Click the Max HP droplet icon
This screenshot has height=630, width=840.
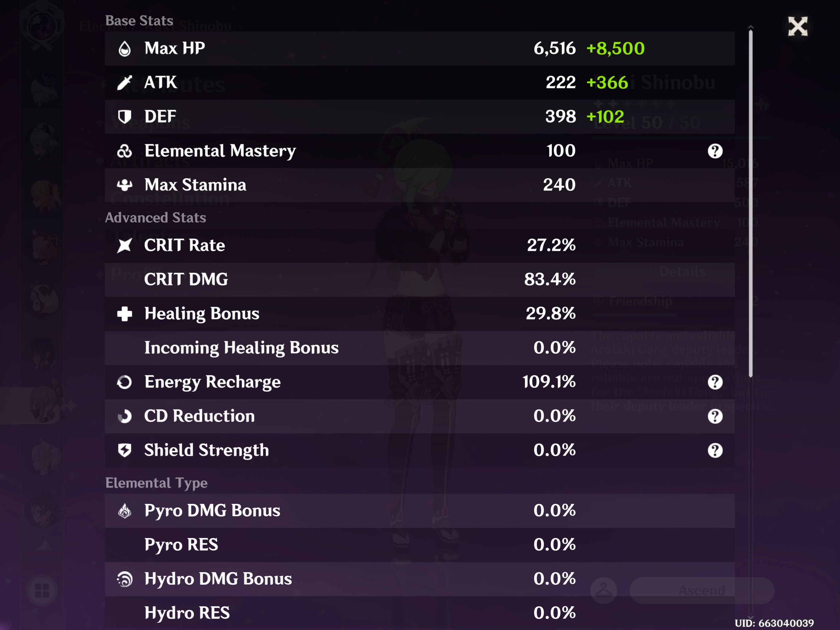click(x=125, y=49)
